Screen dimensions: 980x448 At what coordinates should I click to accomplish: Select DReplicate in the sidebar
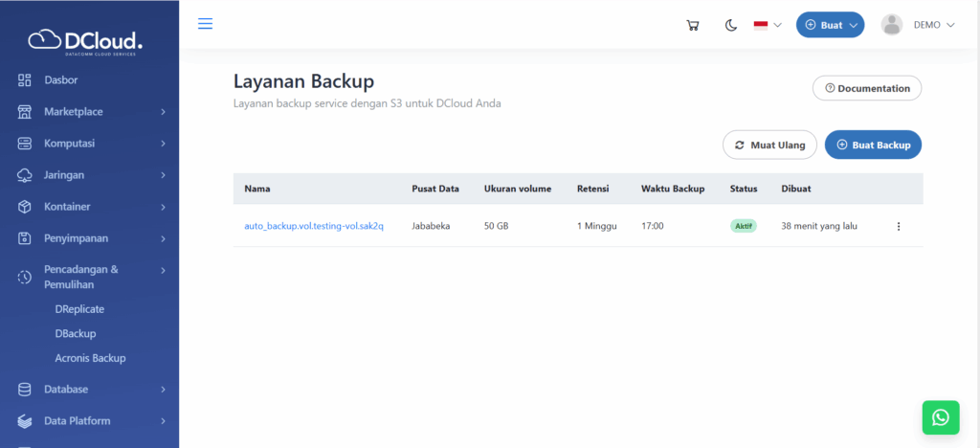(x=79, y=309)
